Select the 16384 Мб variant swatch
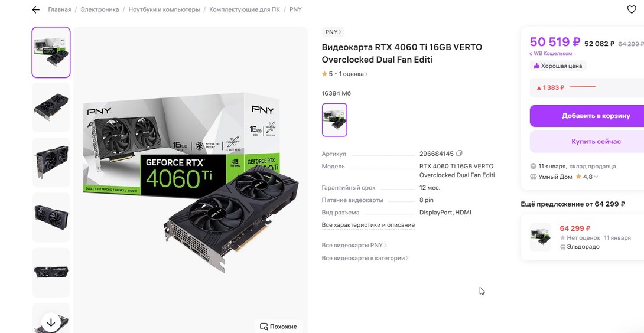The image size is (644, 333). point(334,120)
